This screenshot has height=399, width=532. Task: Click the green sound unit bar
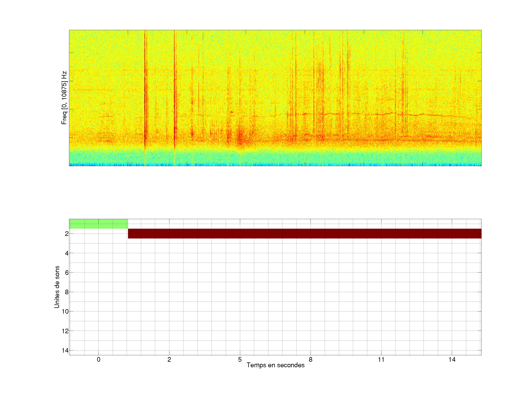[98, 224]
